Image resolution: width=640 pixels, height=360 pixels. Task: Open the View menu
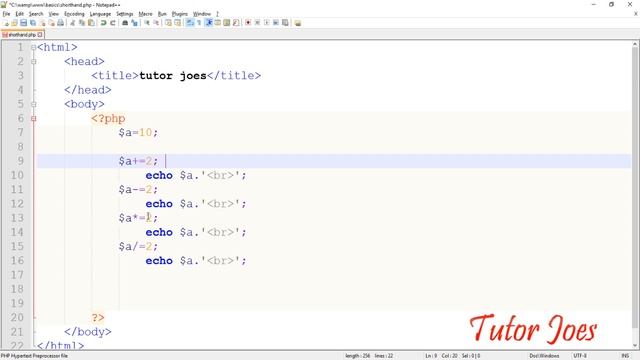click(53, 14)
